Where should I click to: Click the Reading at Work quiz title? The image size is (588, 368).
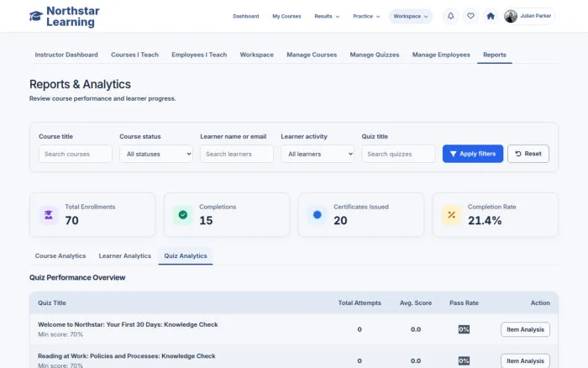pos(127,356)
